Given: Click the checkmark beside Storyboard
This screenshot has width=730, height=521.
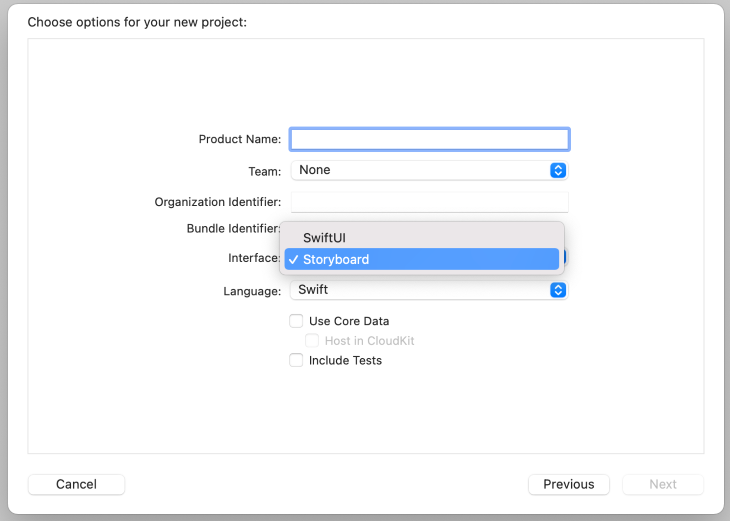Looking at the screenshot, I should click(292, 259).
